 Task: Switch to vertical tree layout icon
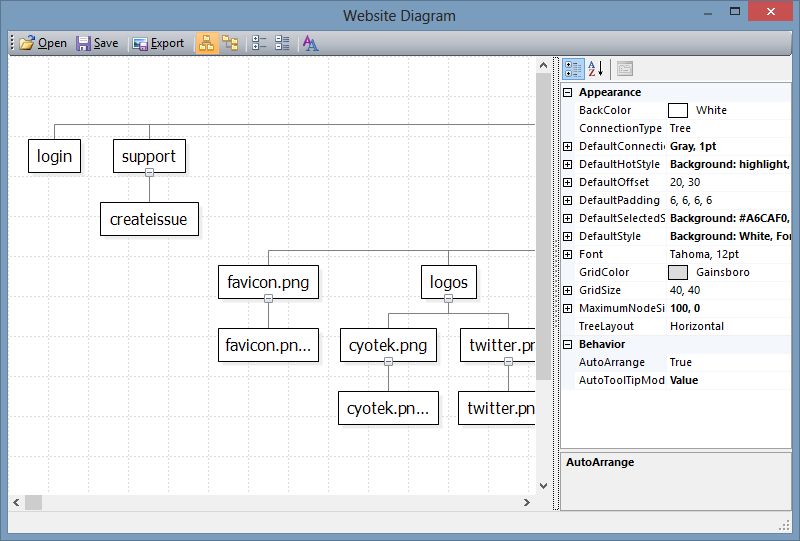pyautogui.click(x=230, y=43)
